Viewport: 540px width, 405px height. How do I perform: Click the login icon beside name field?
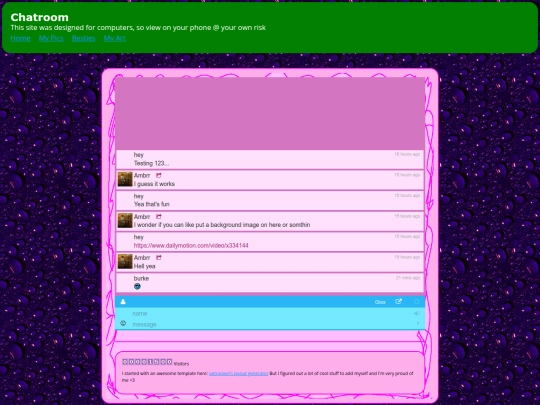[x=417, y=313]
